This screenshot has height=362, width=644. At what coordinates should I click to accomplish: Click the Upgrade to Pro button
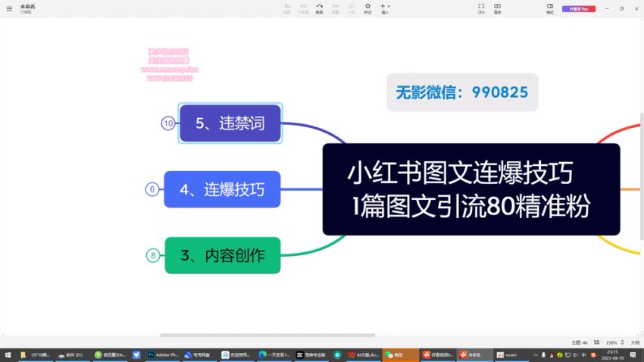click(x=579, y=8)
